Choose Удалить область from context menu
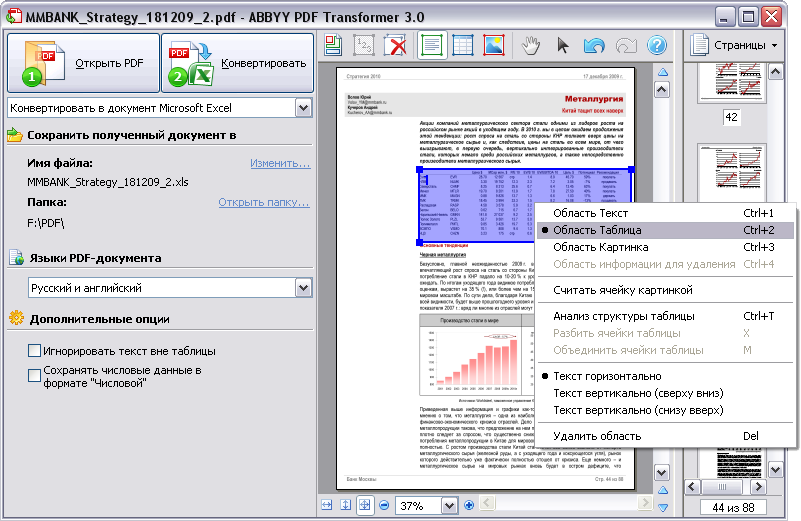This screenshot has width=801, height=521. click(x=665, y=436)
